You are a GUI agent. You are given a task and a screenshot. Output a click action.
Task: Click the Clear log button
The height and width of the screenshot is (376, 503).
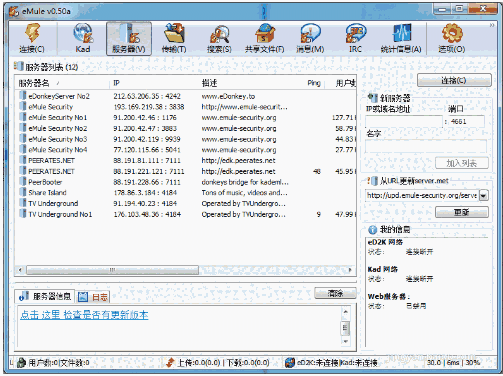tap(335, 293)
